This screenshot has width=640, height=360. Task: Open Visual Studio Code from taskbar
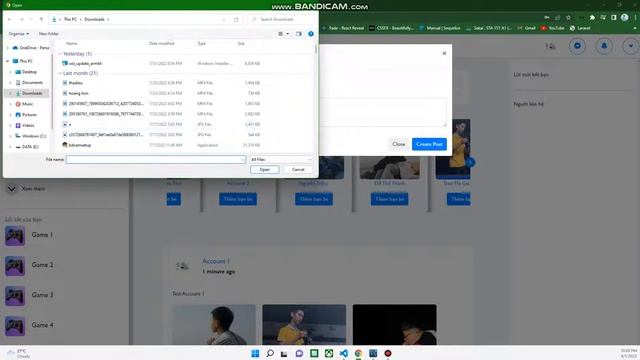click(344, 353)
